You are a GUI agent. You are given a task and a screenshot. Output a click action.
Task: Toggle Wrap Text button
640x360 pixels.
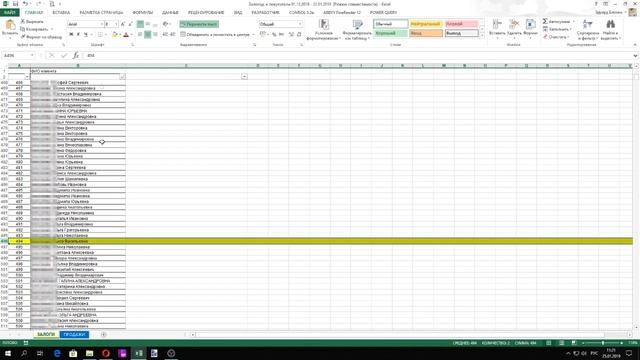coord(199,24)
